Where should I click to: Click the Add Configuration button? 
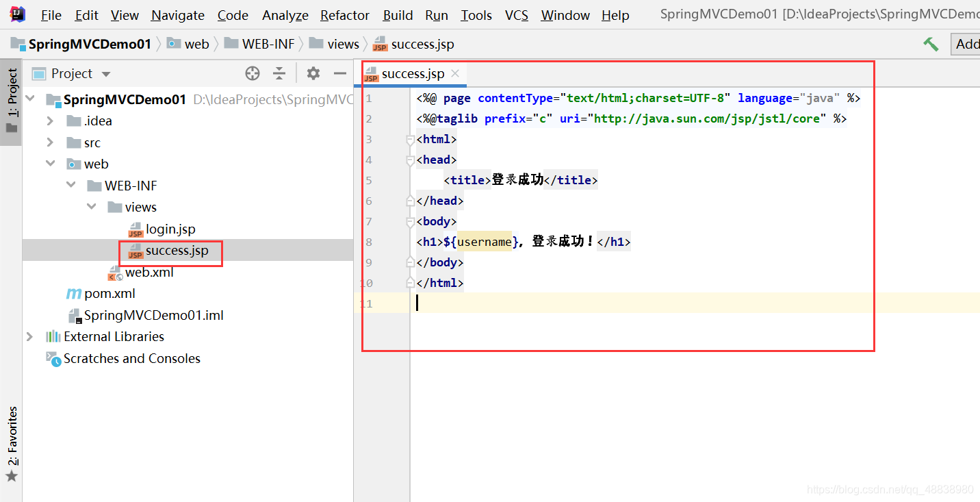[x=966, y=44]
